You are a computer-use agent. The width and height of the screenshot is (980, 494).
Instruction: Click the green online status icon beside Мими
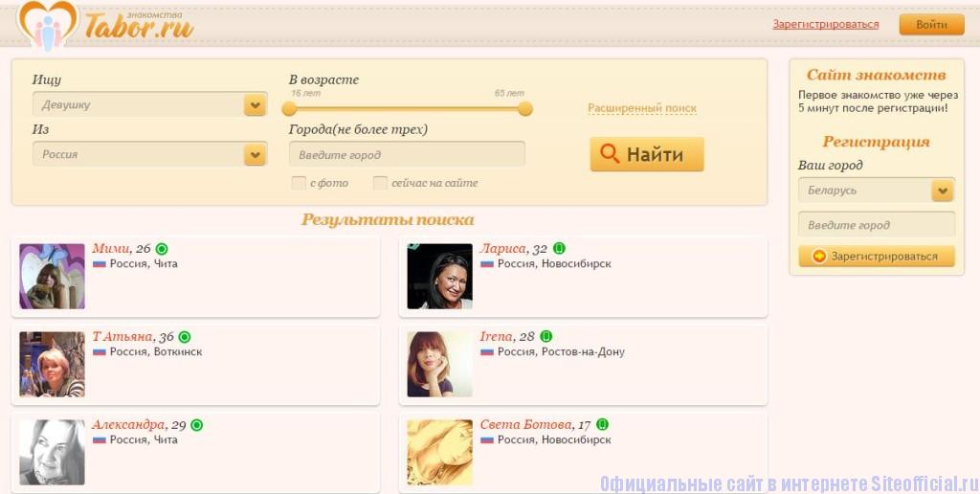pyautogui.click(x=162, y=249)
